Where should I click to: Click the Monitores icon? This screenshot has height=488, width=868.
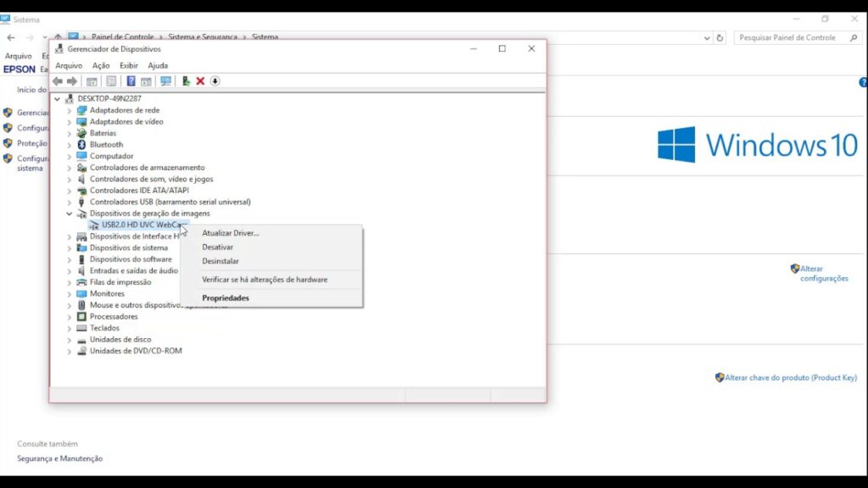point(81,294)
